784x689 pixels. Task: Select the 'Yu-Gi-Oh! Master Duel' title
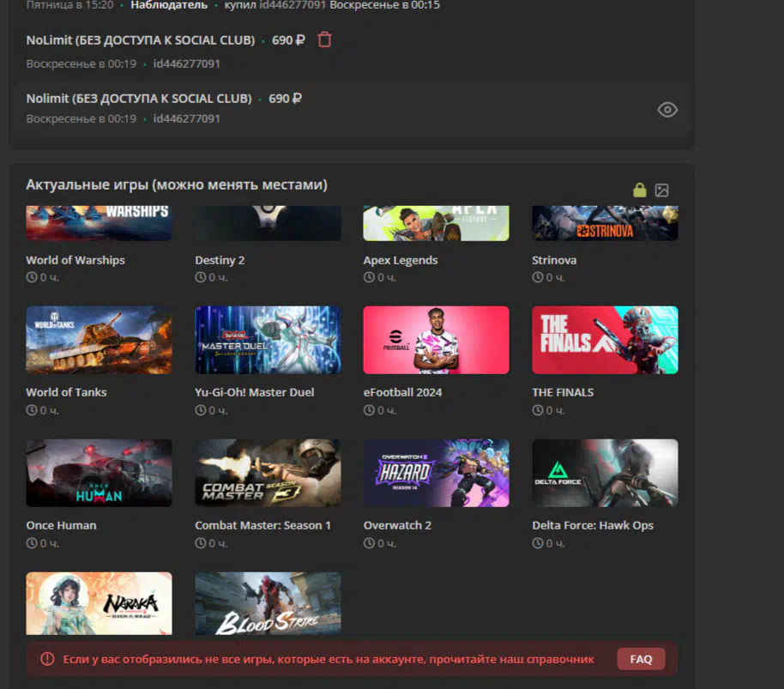255,392
